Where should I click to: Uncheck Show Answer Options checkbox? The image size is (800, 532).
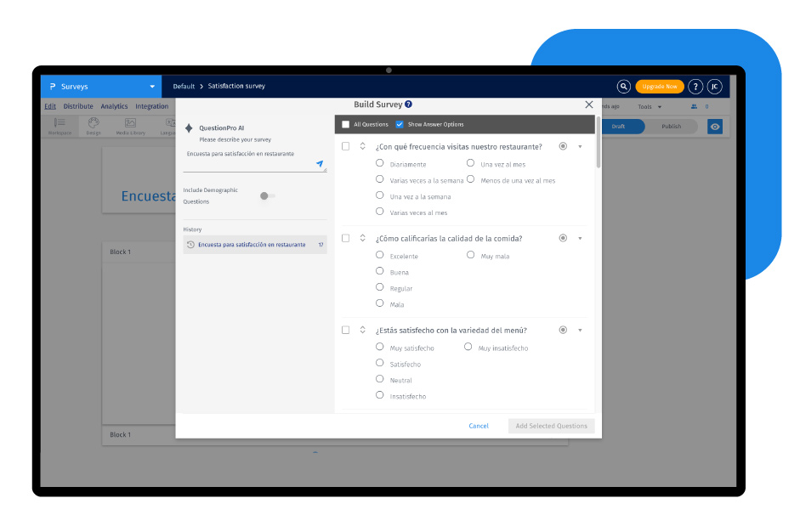400,124
